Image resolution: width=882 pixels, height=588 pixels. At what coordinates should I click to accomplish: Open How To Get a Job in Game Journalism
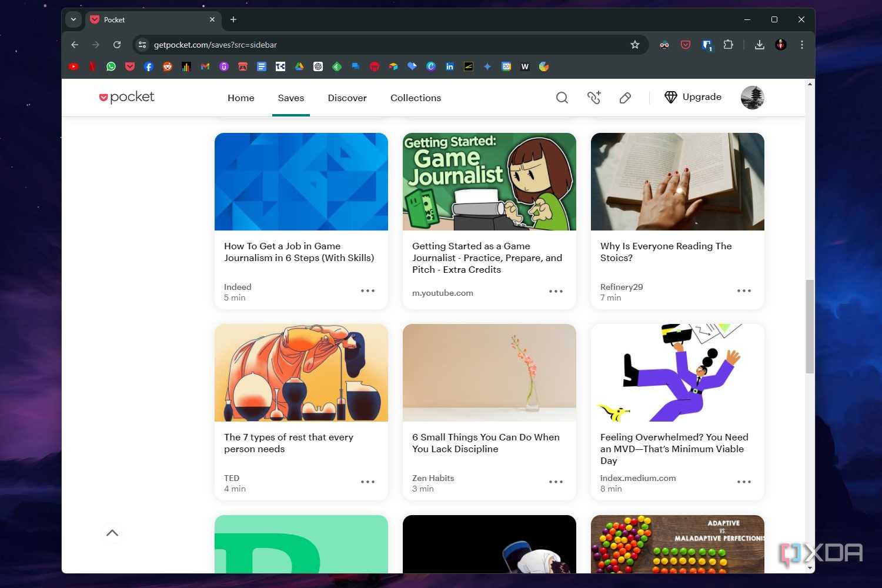pos(299,252)
